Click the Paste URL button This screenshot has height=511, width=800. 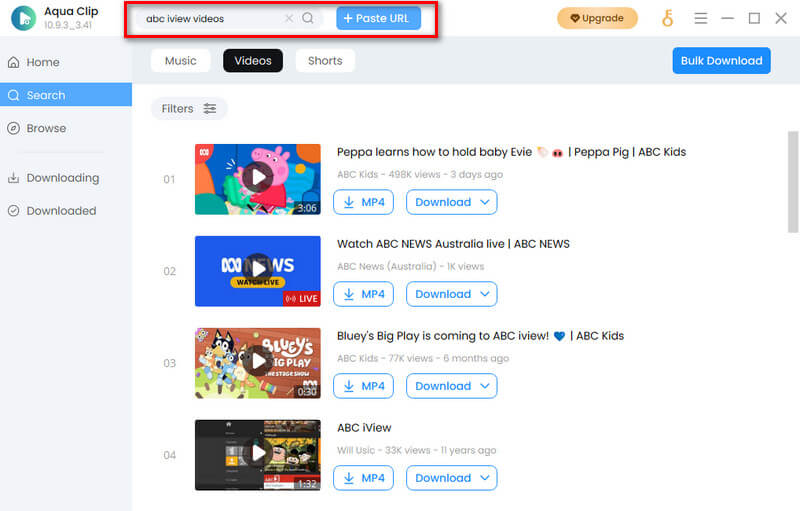(x=379, y=18)
